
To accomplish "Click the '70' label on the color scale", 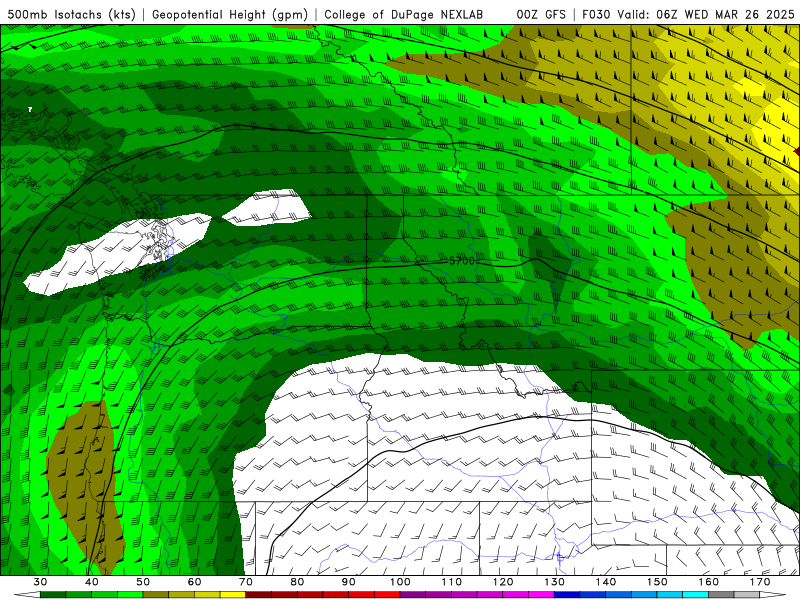I will tap(246, 582).
